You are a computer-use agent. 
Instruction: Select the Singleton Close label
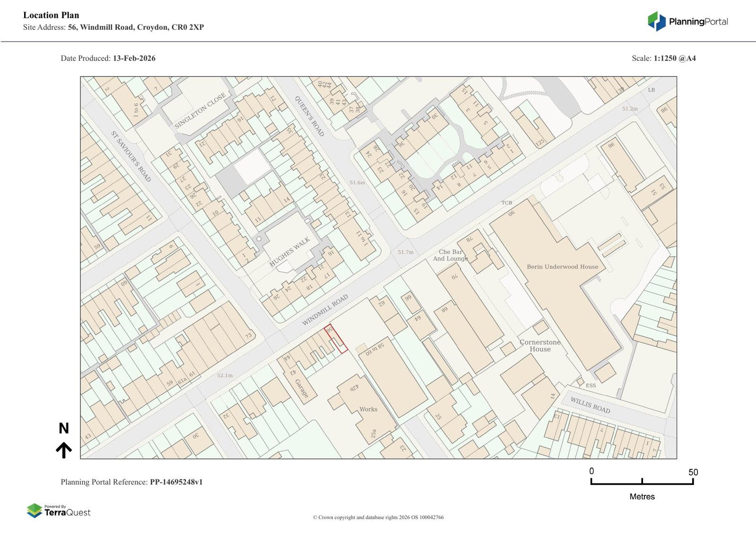tap(200, 111)
